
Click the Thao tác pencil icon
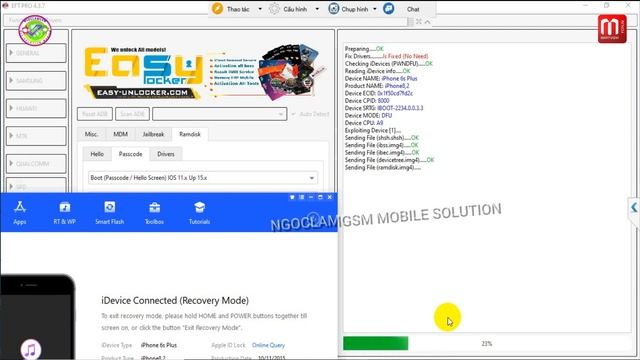tap(218, 9)
